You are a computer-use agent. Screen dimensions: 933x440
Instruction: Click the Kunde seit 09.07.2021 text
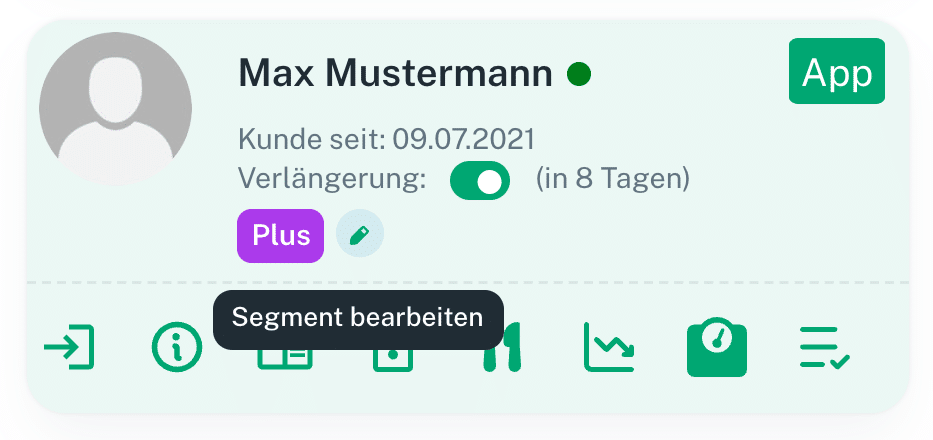pyautogui.click(x=387, y=137)
